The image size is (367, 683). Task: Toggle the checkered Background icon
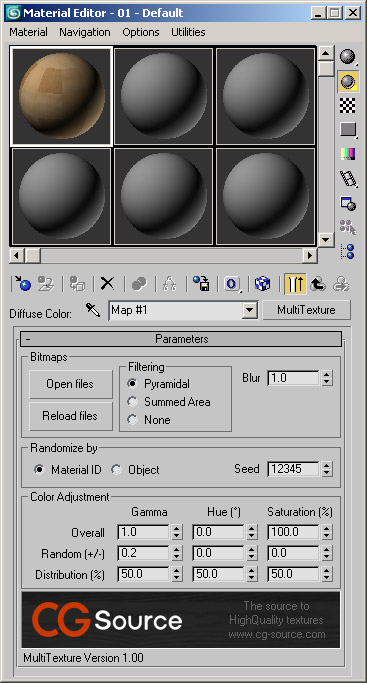point(347,105)
